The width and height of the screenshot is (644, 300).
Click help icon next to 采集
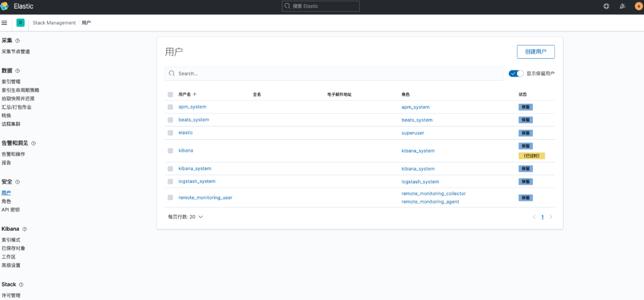18,41
